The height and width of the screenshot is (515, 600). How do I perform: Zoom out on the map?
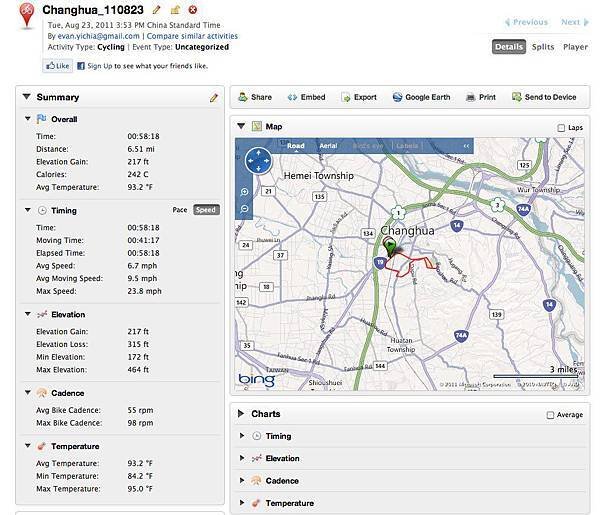point(244,209)
